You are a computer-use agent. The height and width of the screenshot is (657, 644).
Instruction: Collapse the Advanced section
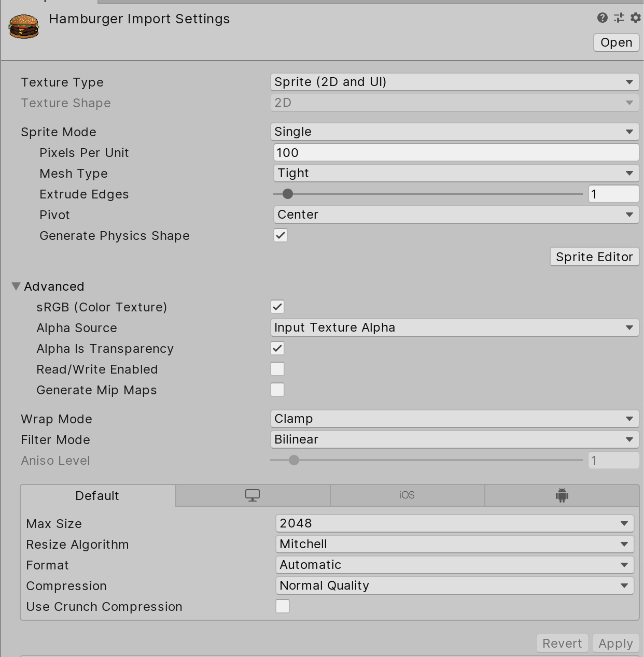click(x=16, y=287)
